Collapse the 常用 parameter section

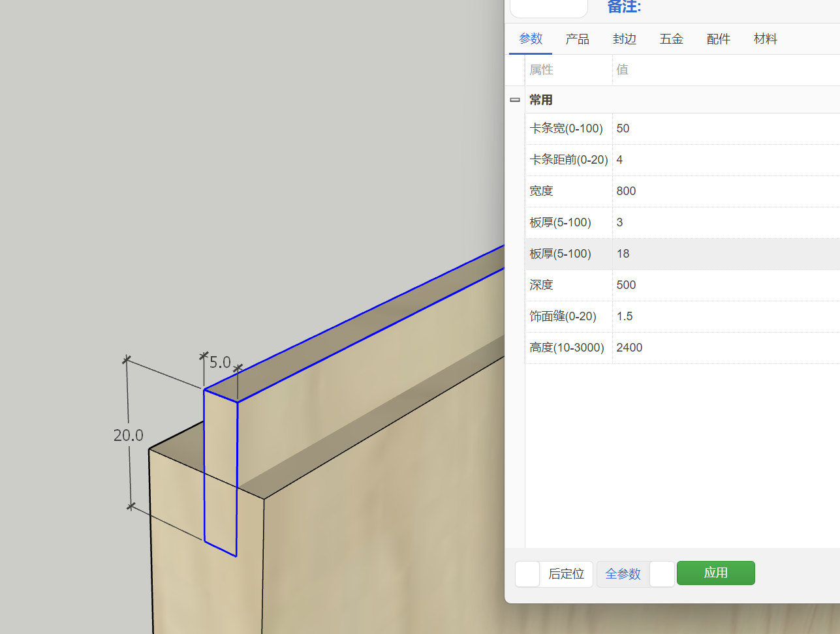point(514,99)
